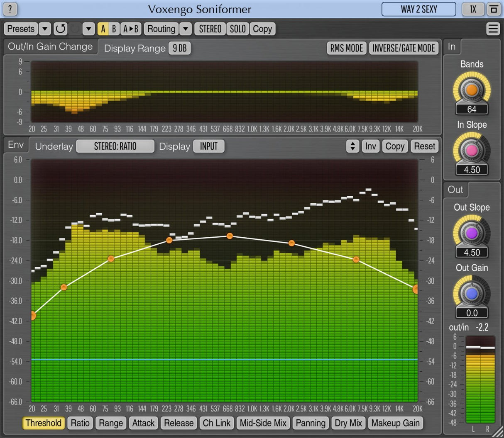This screenshot has height=438, width=504.
Task: Open the Underlay STEREO: RATIO selector
Action: coord(115,146)
